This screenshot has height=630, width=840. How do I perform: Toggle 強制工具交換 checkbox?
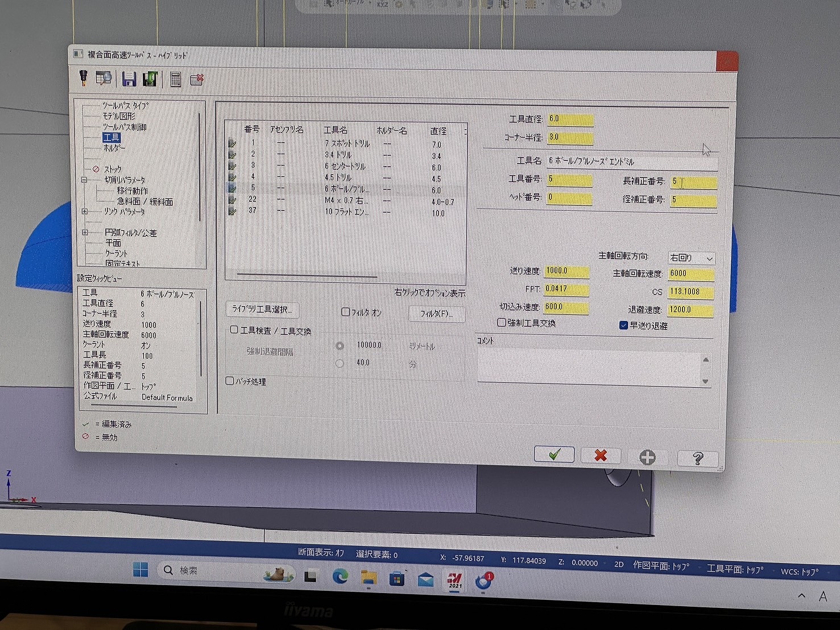tap(502, 322)
